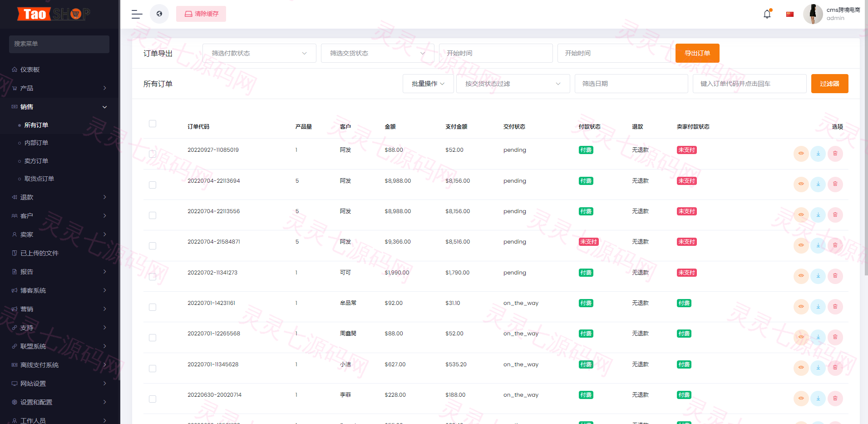Expand the 产品 sidebar menu

[60, 88]
